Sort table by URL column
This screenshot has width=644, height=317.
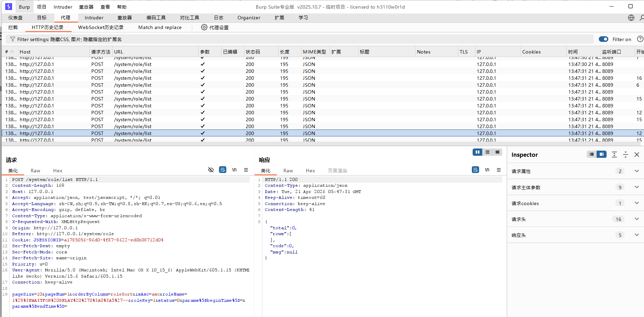click(155, 52)
